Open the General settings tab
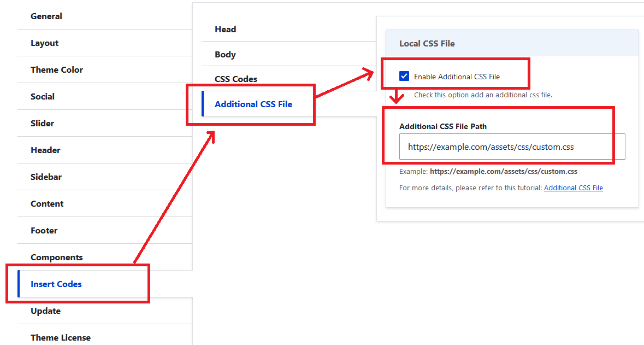644x345 pixels. [46, 16]
